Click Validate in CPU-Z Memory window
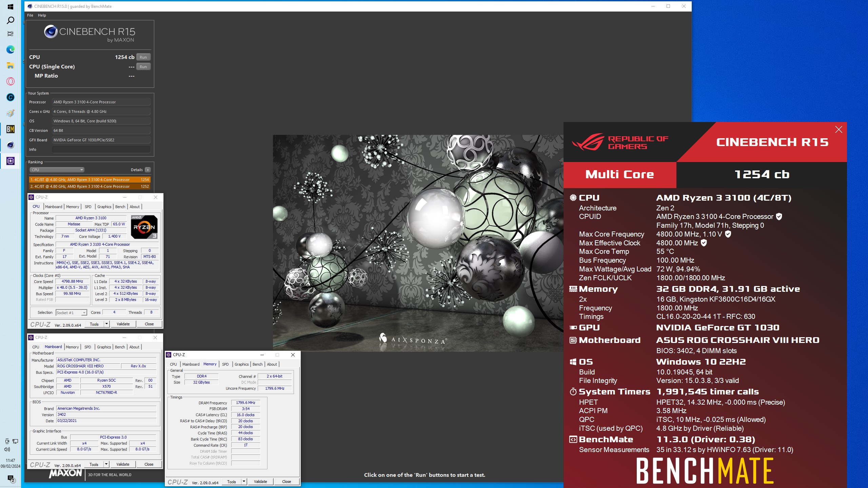 [x=260, y=482]
